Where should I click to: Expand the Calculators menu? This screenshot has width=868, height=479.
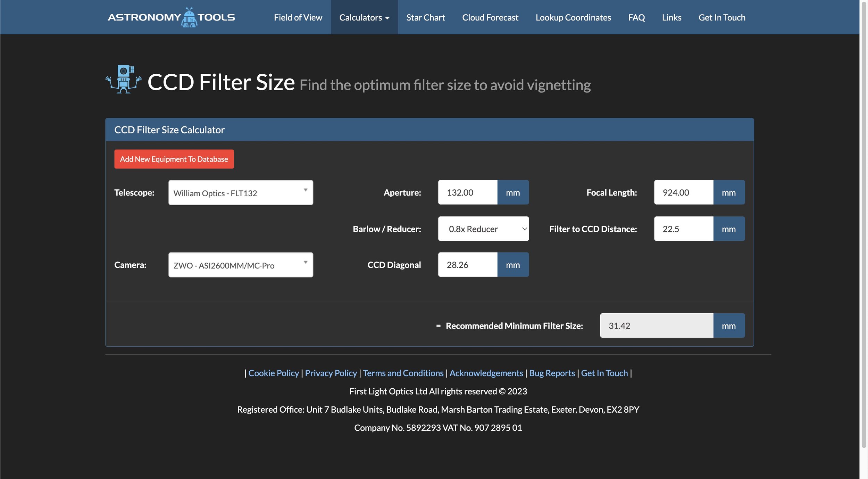(x=364, y=17)
